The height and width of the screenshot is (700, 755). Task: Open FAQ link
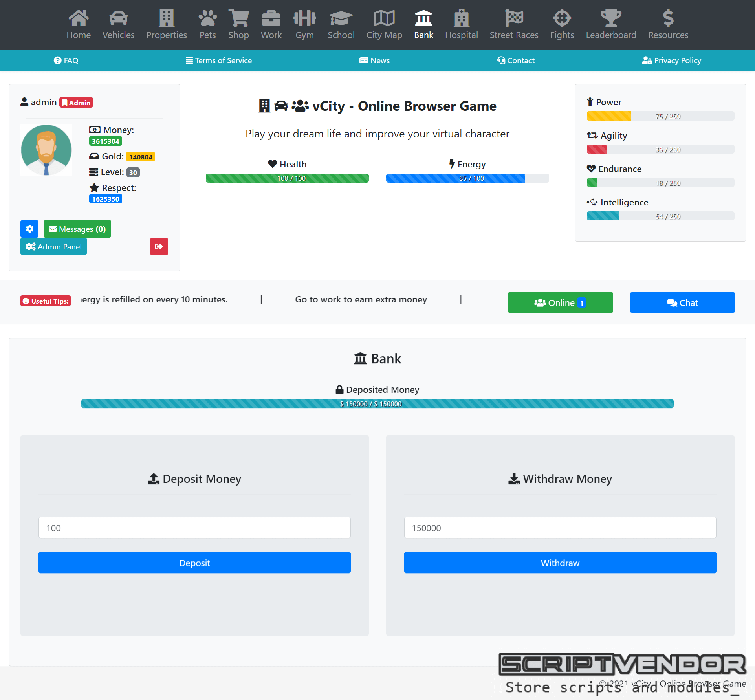coord(66,60)
